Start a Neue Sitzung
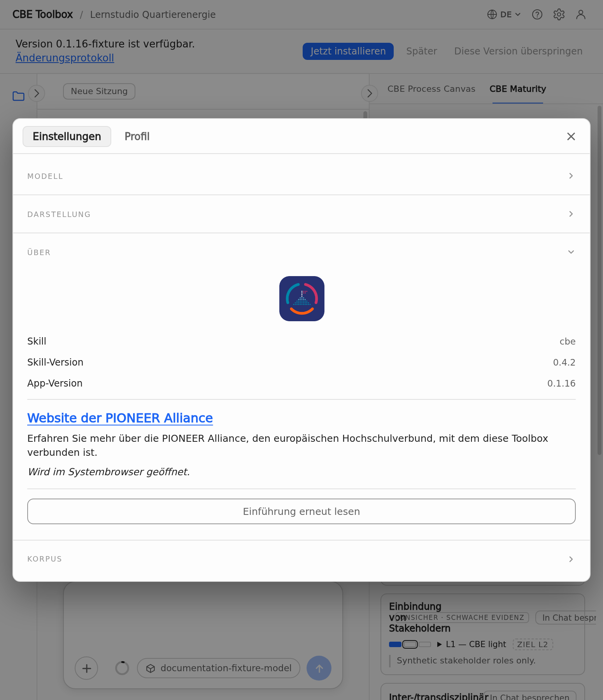Image resolution: width=603 pixels, height=700 pixels. tap(99, 91)
